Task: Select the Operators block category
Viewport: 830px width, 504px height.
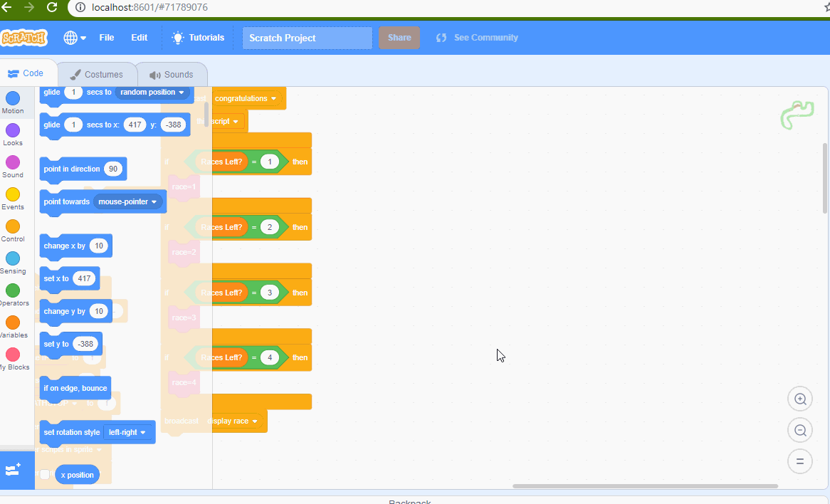Action: 13,295
